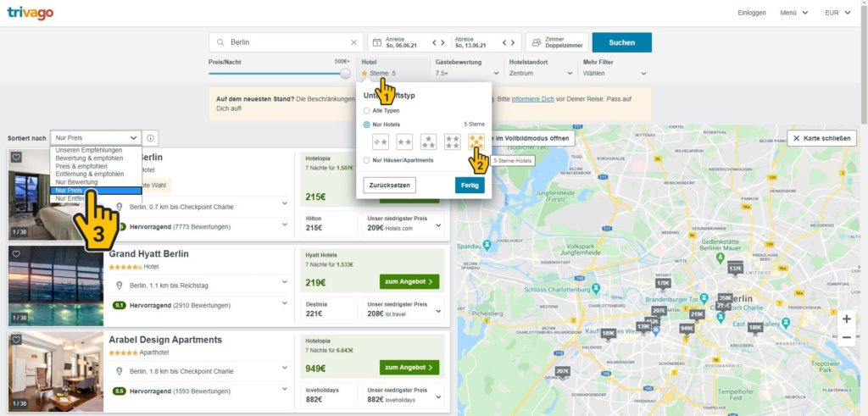Image resolution: width=868 pixels, height=416 pixels.
Task: Click the 137€ price marker on map
Action: click(x=735, y=269)
